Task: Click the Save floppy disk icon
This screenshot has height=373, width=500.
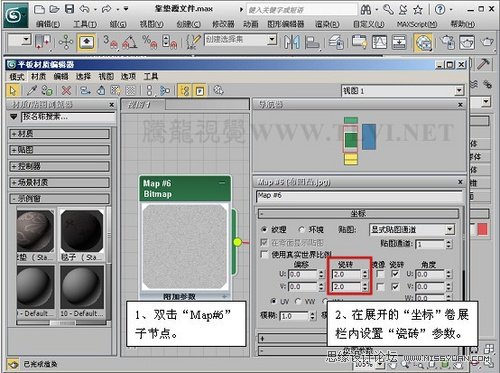Action: point(69,9)
